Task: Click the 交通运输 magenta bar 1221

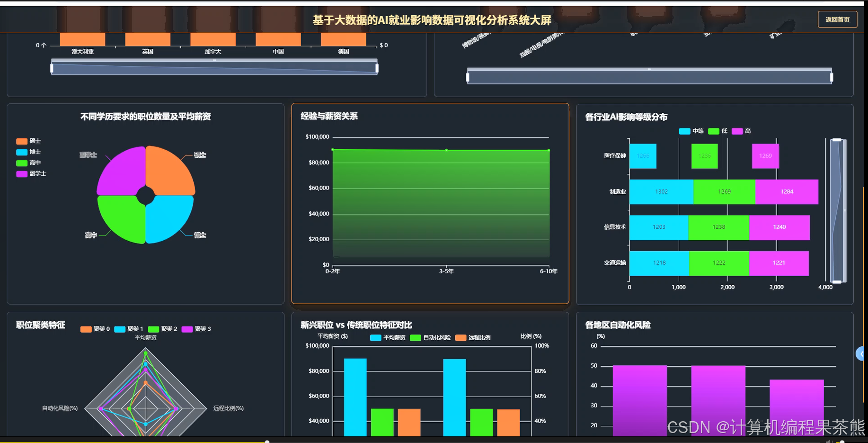Action: click(x=779, y=263)
